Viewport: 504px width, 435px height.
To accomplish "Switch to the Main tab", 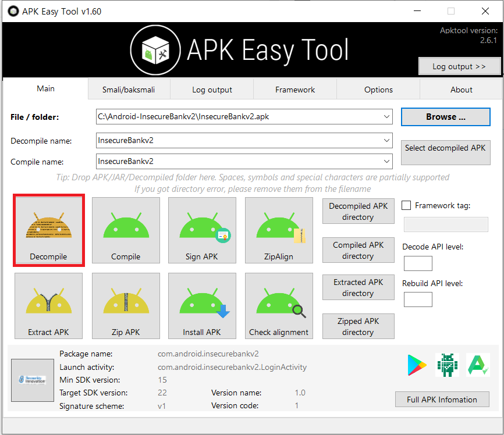I will pyautogui.click(x=45, y=88).
